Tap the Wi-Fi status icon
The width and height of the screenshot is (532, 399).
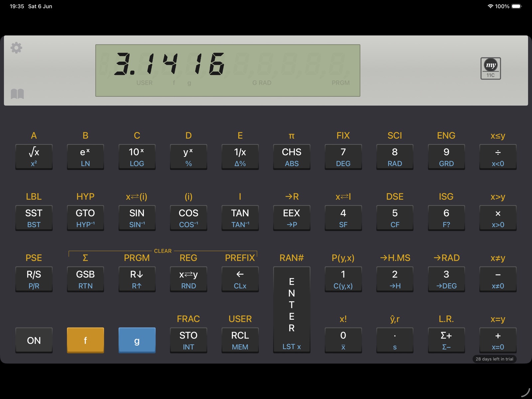(x=490, y=6)
